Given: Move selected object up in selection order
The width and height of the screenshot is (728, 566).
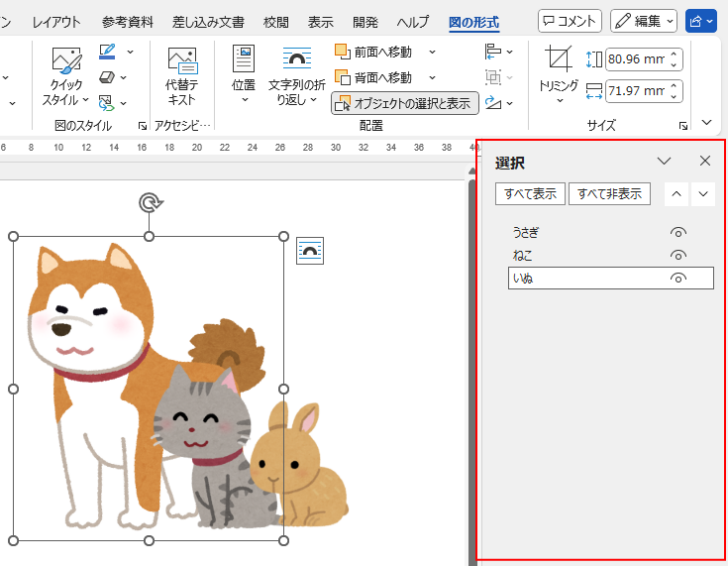Looking at the screenshot, I should [677, 194].
